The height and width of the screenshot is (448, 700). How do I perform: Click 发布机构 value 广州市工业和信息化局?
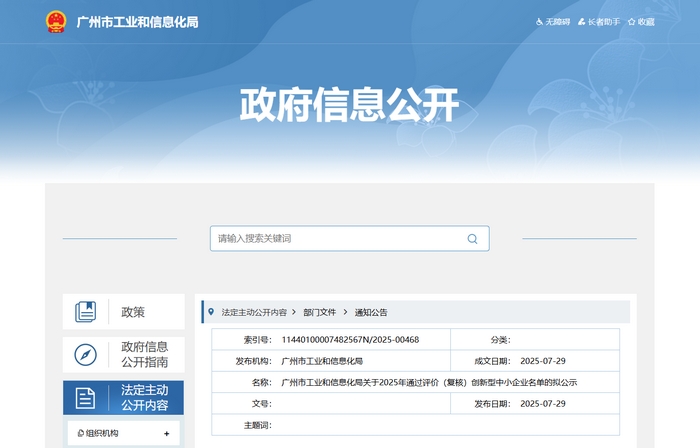tap(322, 361)
